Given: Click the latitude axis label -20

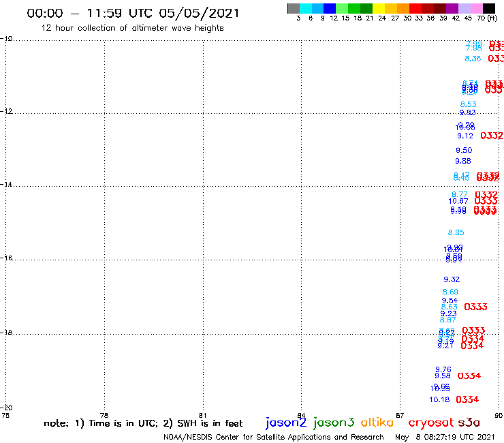Looking at the screenshot, I should [x=6, y=408].
